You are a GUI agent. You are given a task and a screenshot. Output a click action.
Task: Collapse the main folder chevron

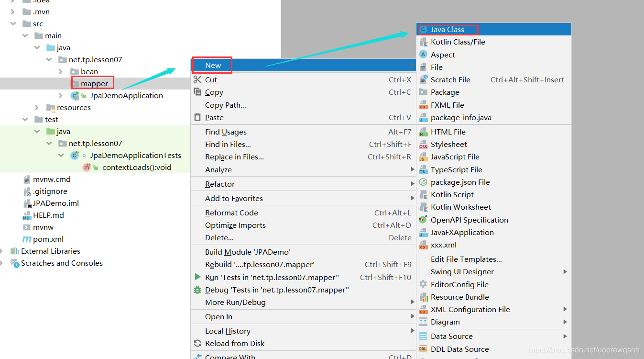[x=25, y=36]
